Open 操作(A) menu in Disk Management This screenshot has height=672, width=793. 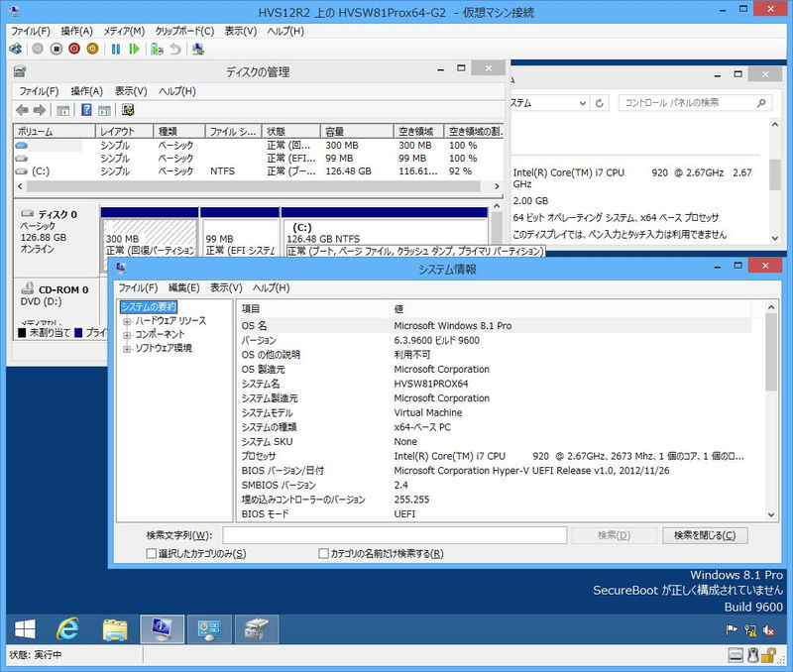point(86,91)
